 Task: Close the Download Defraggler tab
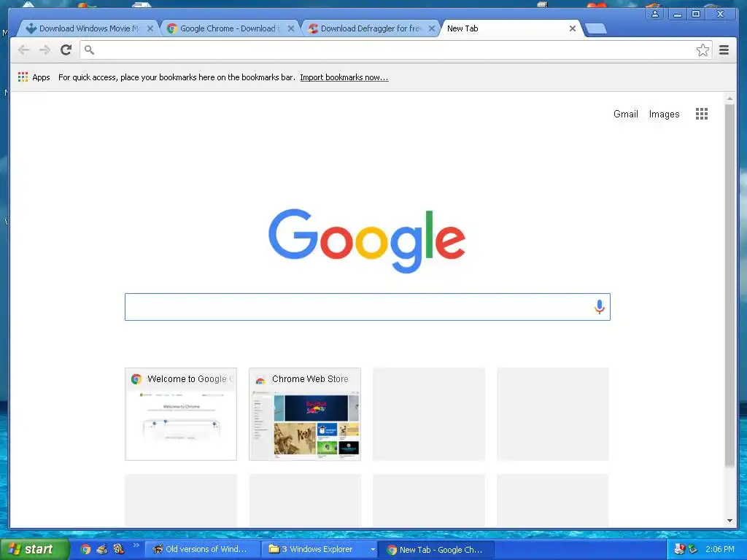click(432, 28)
